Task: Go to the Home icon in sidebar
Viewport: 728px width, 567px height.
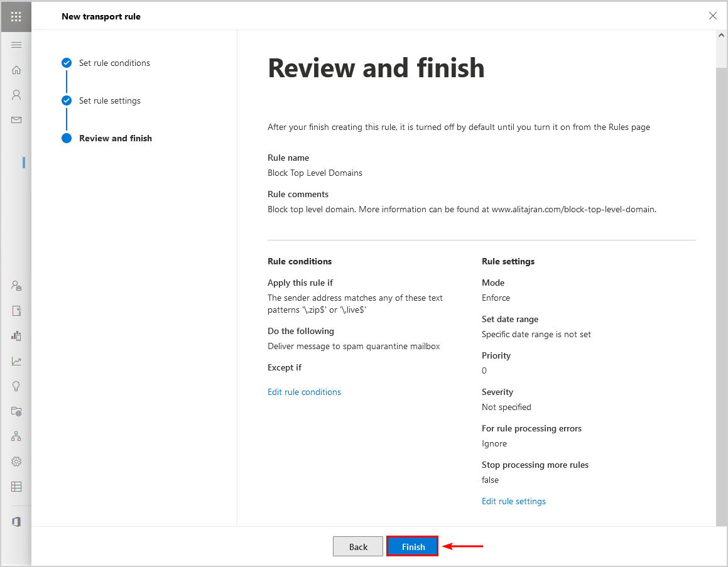Action: pyautogui.click(x=16, y=70)
